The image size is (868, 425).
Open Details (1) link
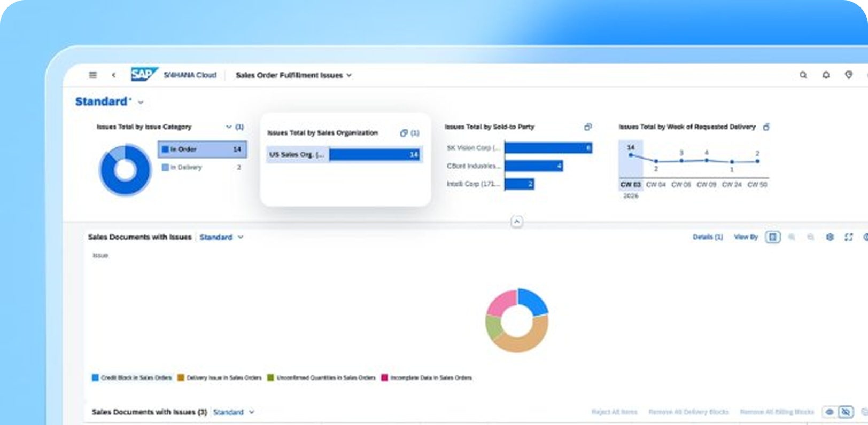(708, 237)
